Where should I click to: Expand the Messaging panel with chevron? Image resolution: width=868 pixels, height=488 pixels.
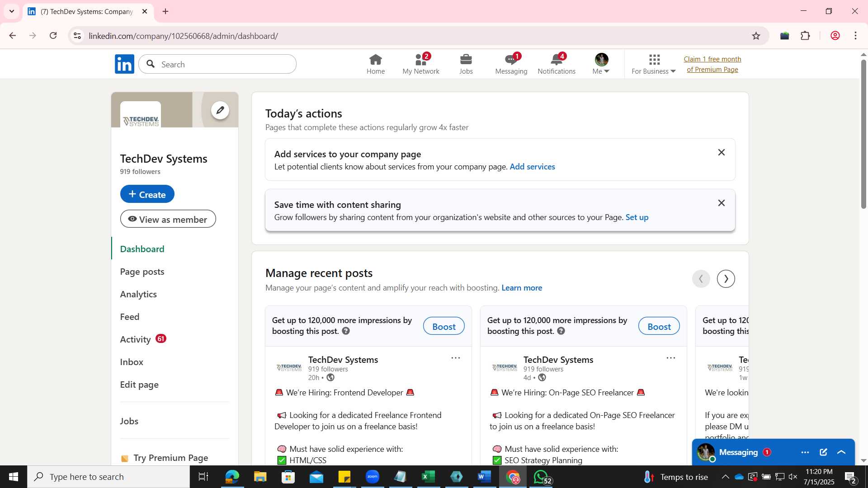coord(841,452)
